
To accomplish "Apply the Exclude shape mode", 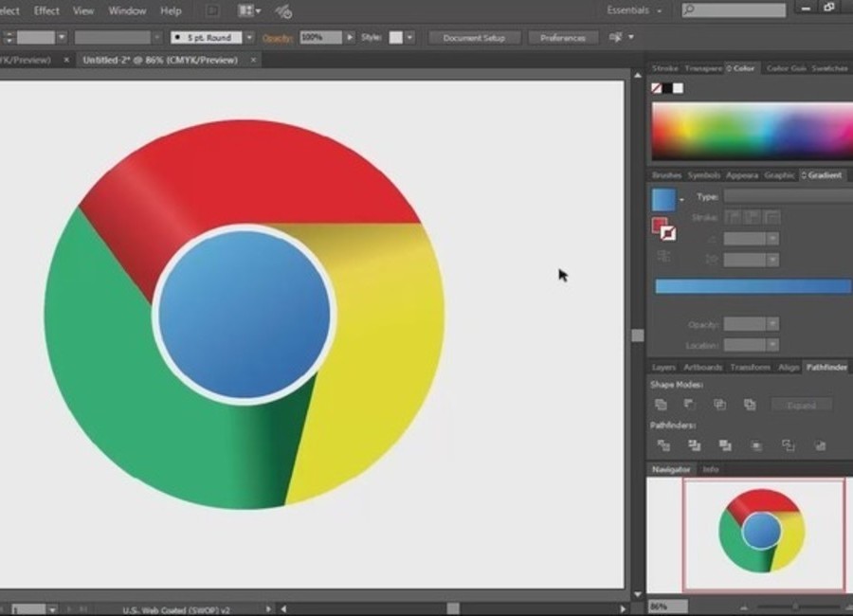I will tap(750, 405).
